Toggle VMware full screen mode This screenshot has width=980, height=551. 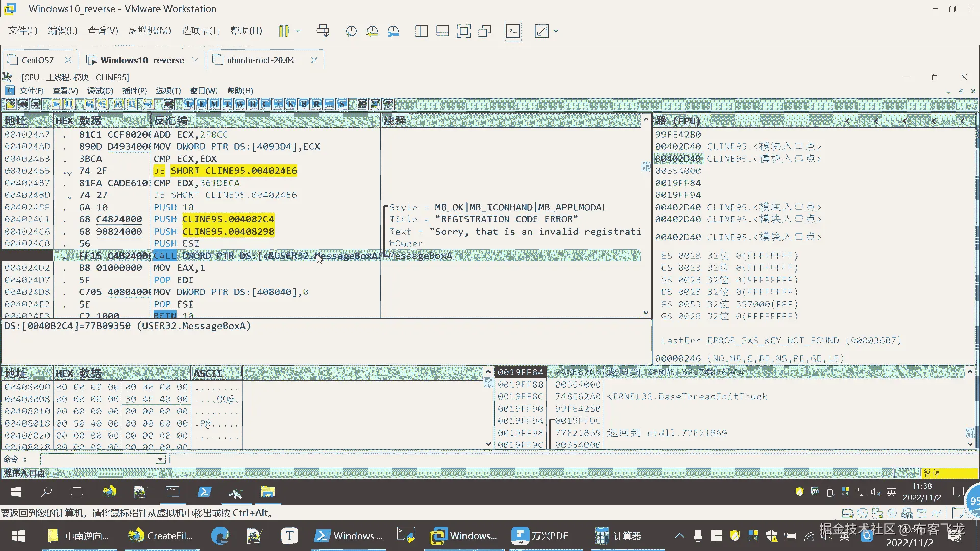pos(463,31)
